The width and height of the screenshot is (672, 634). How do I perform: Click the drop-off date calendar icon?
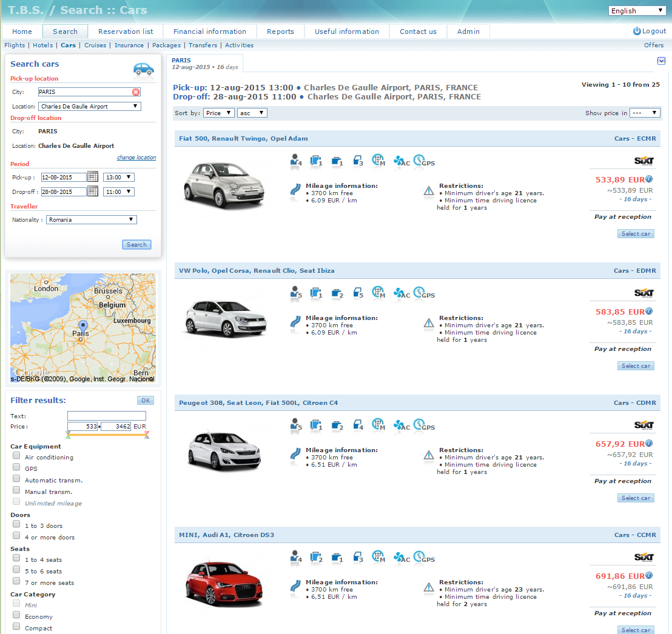93,192
